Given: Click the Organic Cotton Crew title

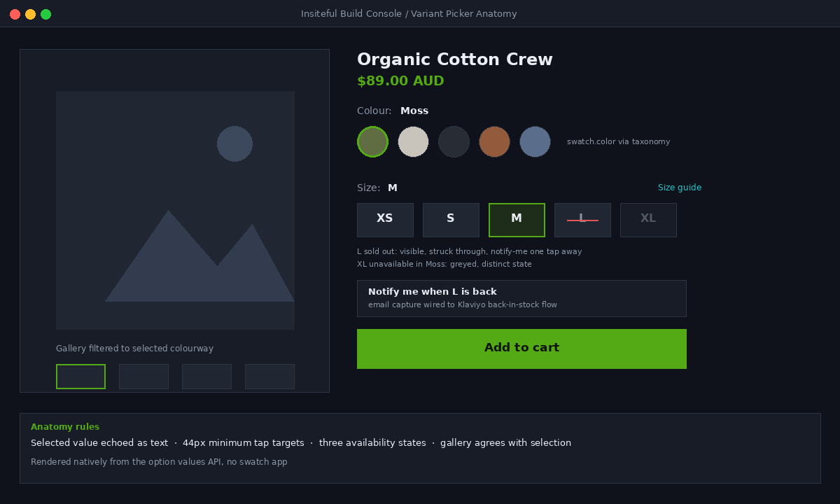Looking at the screenshot, I should (455, 59).
